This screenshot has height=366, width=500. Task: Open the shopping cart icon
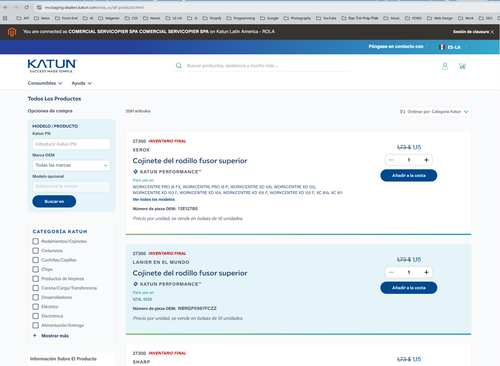click(x=462, y=66)
